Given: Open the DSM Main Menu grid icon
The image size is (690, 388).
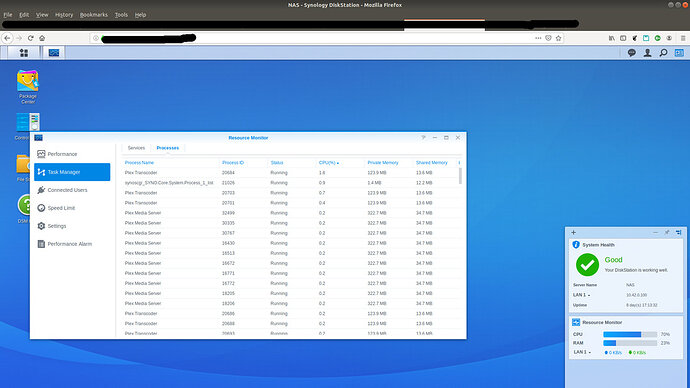Looking at the screenshot, I should point(24,53).
